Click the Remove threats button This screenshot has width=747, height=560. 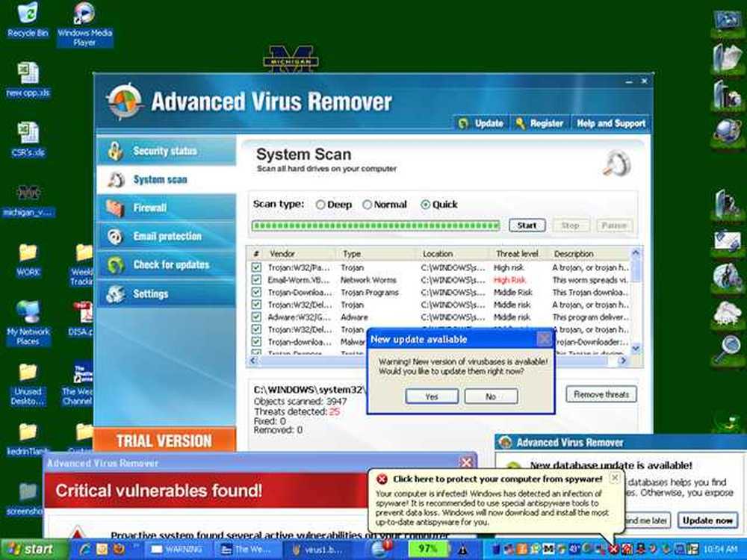coord(601,394)
